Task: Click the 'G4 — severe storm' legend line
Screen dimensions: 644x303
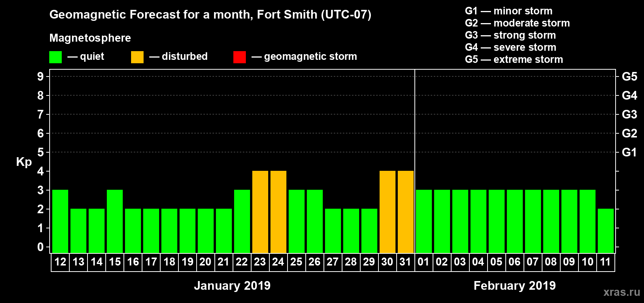Action: [511, 47]
